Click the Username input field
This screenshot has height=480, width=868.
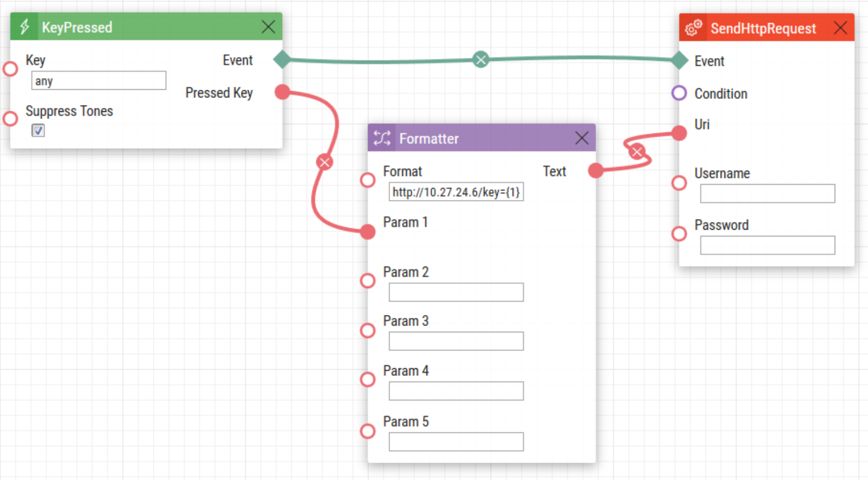click(x=766, y=193)
